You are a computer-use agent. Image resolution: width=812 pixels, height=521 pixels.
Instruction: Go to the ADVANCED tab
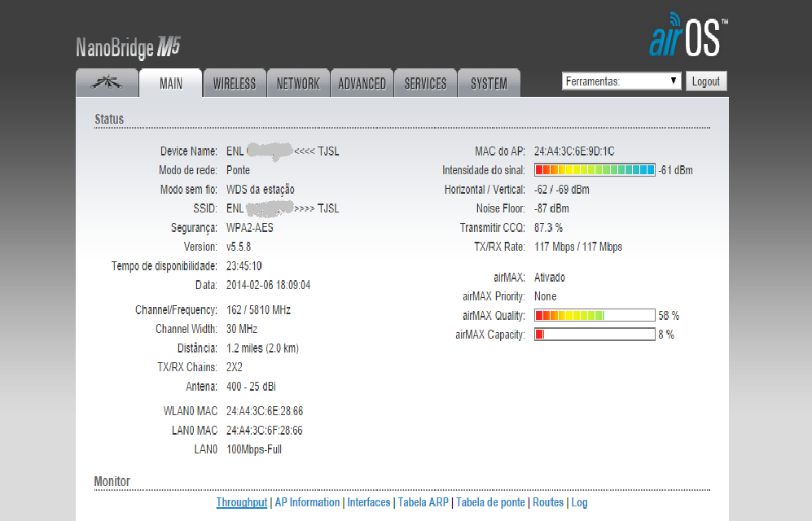[362, 83]
